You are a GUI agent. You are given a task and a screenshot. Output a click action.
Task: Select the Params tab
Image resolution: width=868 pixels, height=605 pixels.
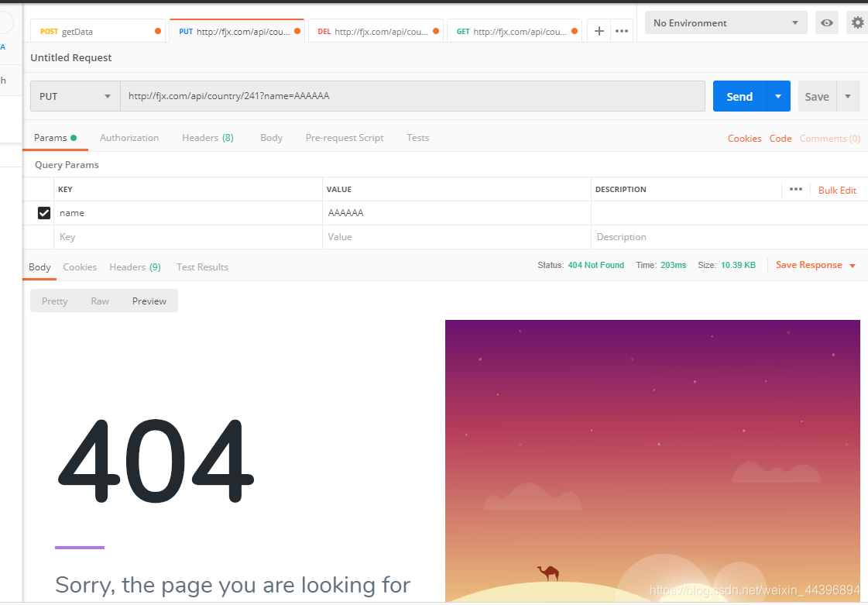[x=55, y=138]
